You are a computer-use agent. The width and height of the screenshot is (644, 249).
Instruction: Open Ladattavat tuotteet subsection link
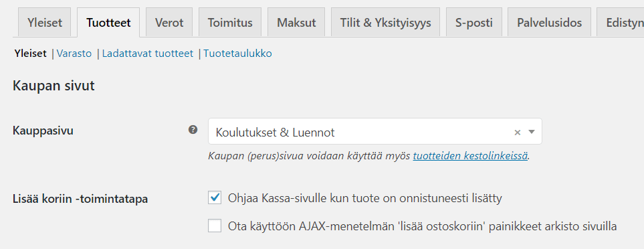coord(147,54)
